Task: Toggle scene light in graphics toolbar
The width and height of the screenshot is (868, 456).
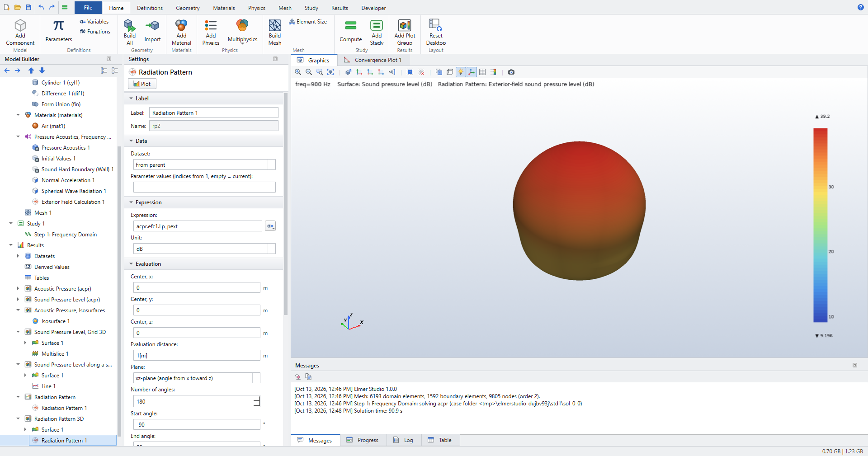Action: [461, 72]
